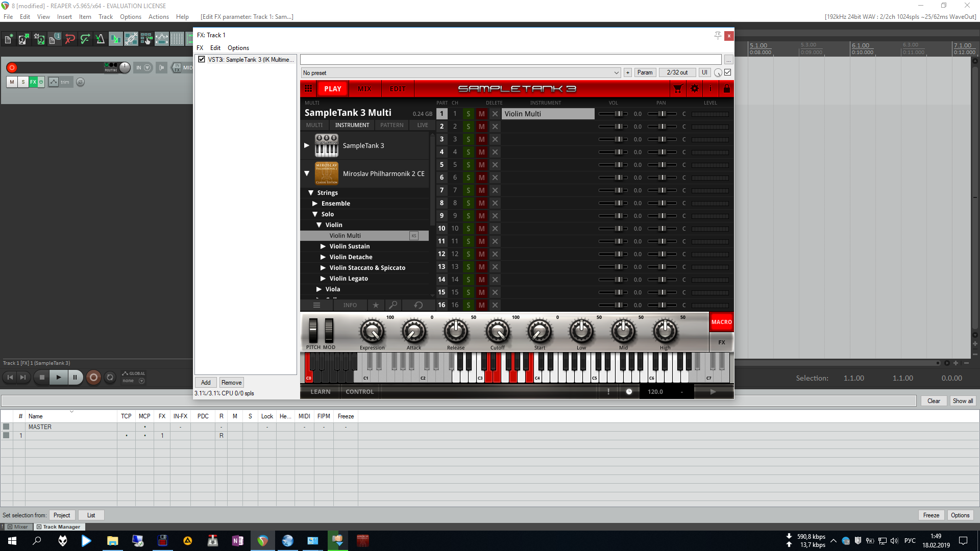Solo part 2 in SampleTank
This screenshot has height=551, width=980.
468,127
